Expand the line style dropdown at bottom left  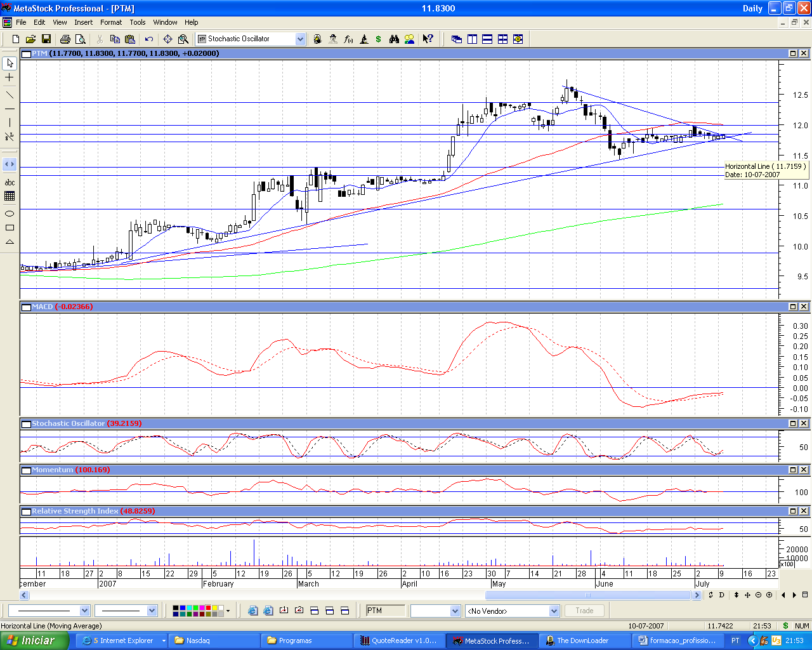pyautogui.click(x=84, y=611)
